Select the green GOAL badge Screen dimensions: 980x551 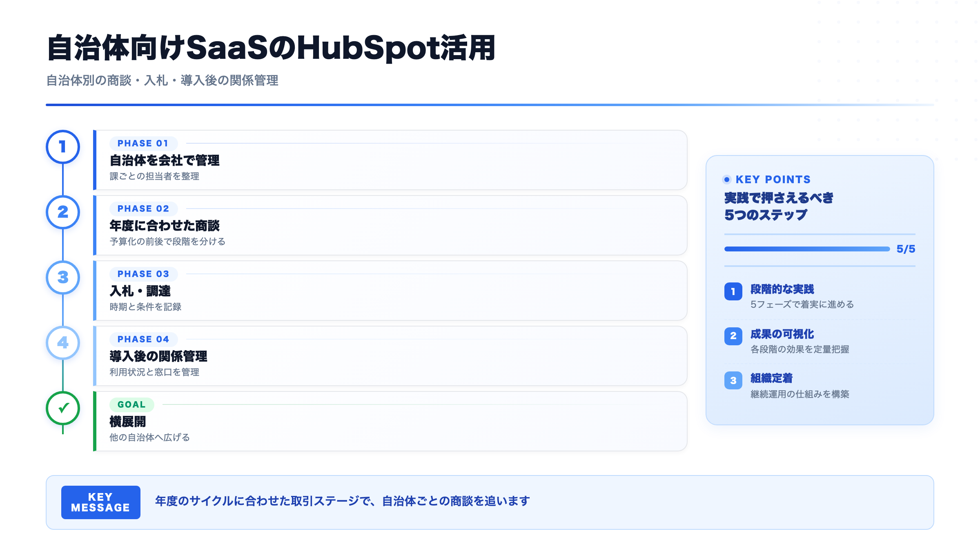131,404
